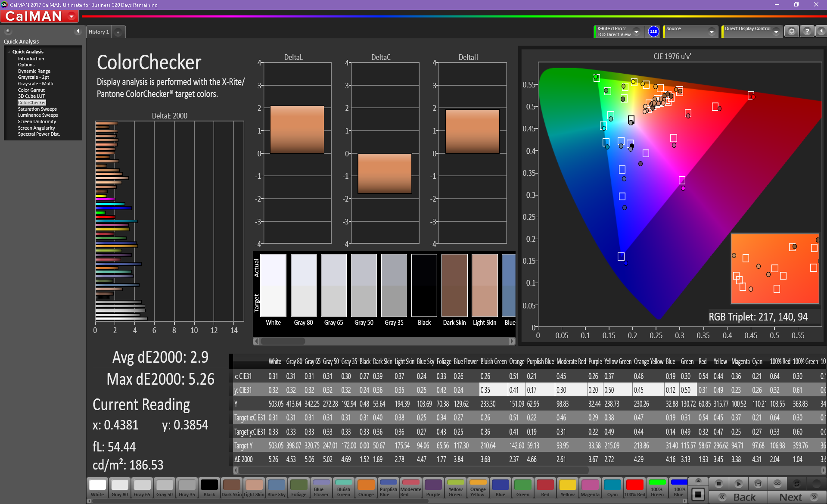
Task: Open the CalMAN main menu arrow
Action: (72, 16)
